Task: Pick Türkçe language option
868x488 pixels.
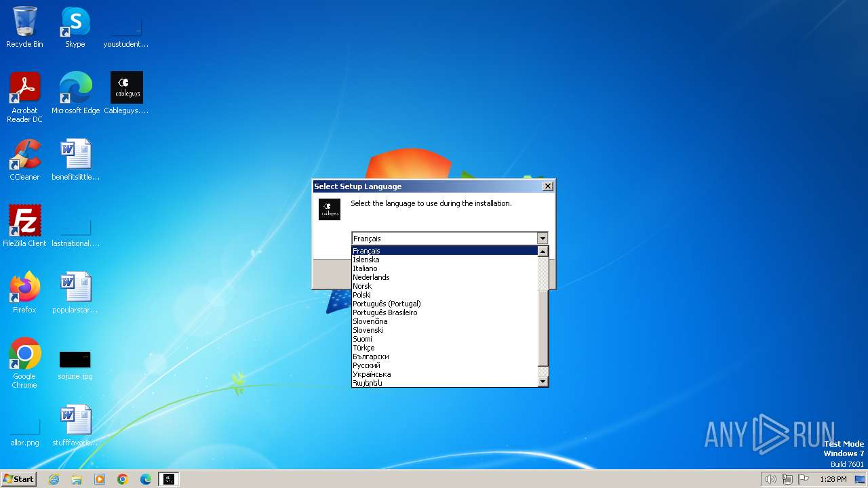Action: point(444,348)
